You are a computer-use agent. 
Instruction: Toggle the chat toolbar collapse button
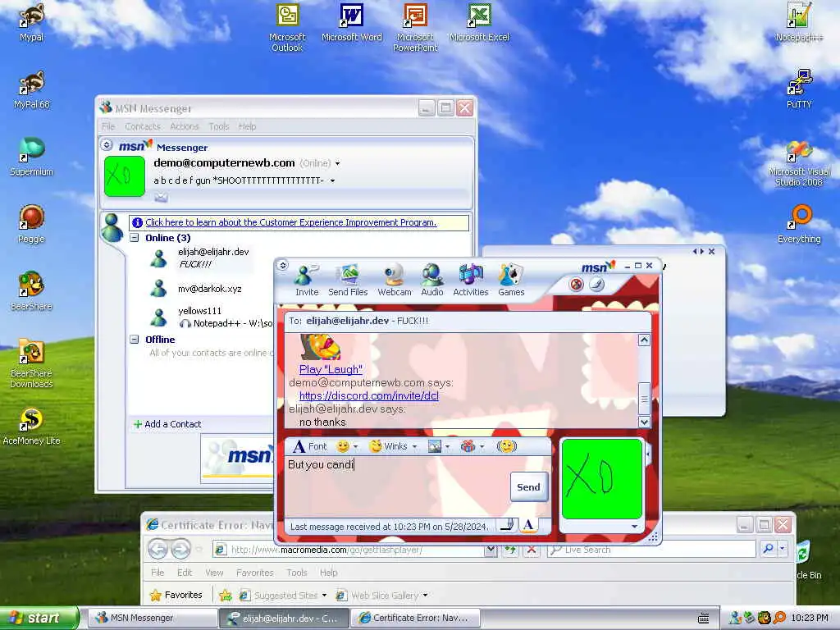[x=283, y=265]
